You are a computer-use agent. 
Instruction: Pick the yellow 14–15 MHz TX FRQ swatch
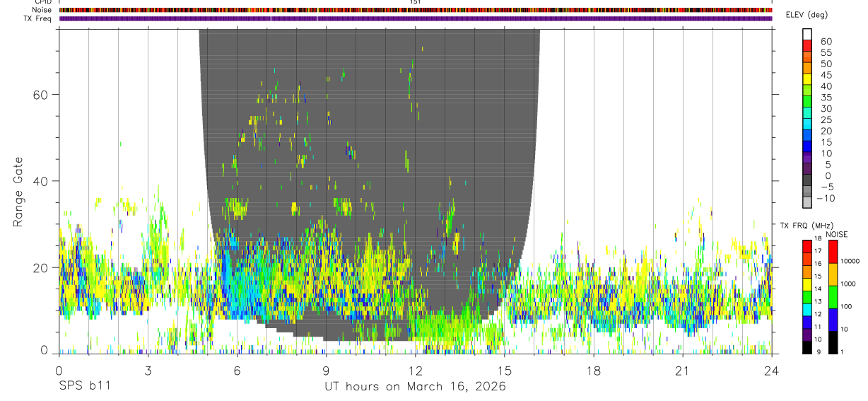tap(807, 284)
